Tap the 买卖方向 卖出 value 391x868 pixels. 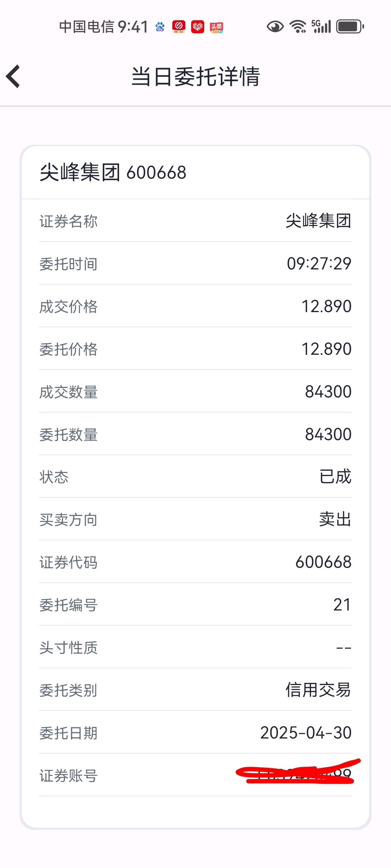click(335, 519)
